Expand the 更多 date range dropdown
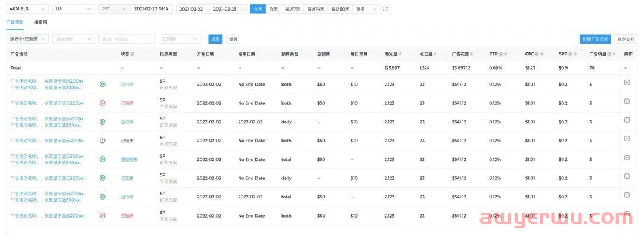 [366, 9]
